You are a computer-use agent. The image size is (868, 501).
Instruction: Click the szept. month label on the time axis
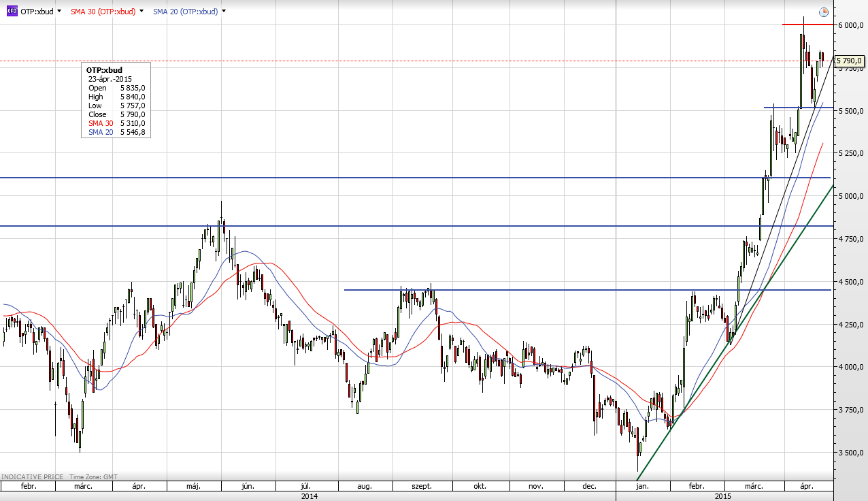tap(422, 487)
